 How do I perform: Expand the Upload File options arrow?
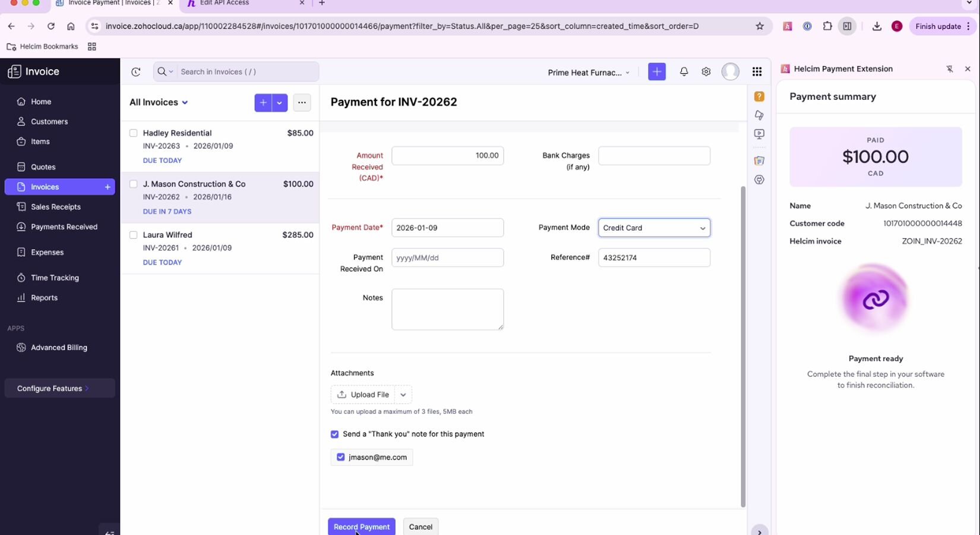(403, 395)
